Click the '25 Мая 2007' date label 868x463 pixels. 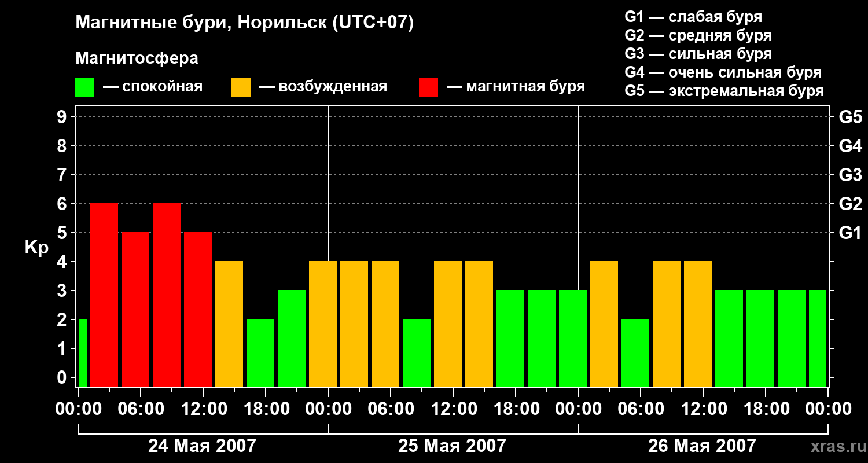[x=452, y=446]
